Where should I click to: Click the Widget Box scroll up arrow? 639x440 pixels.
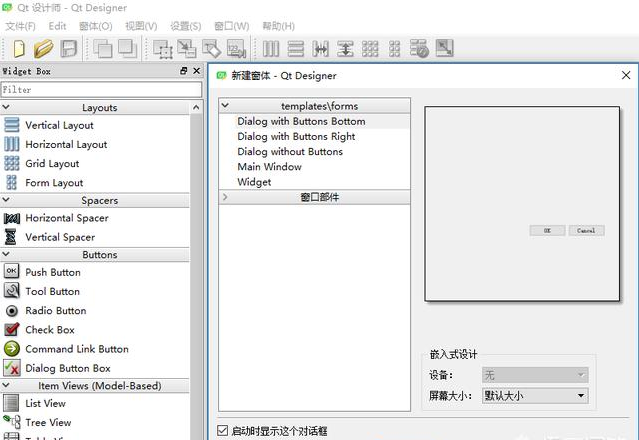coord(196,108)
